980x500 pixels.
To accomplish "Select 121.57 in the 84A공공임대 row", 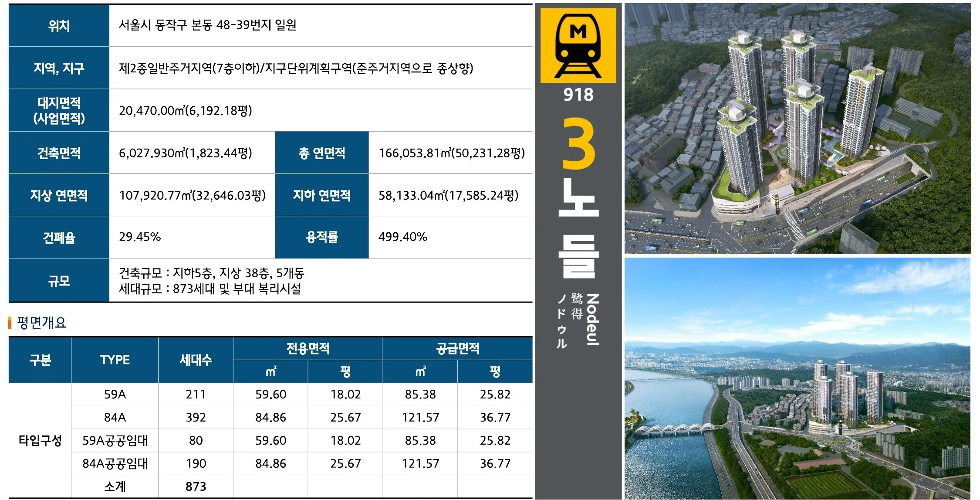I will click(x=420, y=464).
